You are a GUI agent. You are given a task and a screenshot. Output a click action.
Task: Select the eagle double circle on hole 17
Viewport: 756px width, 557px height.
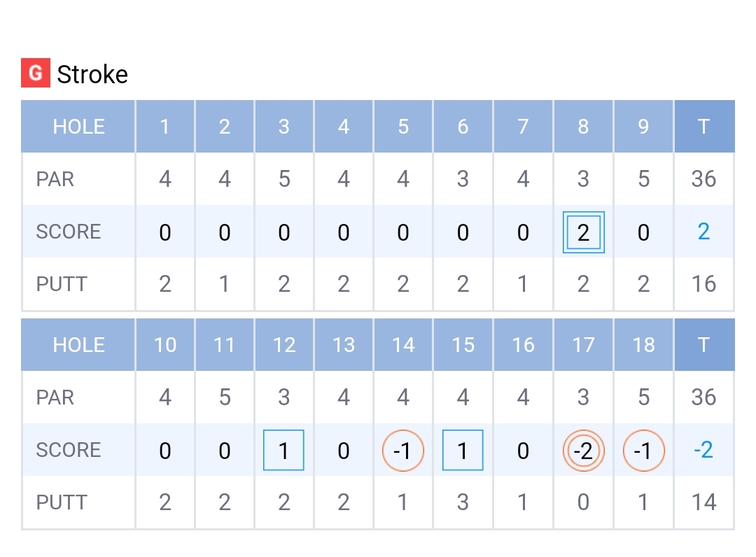[583, 450]
